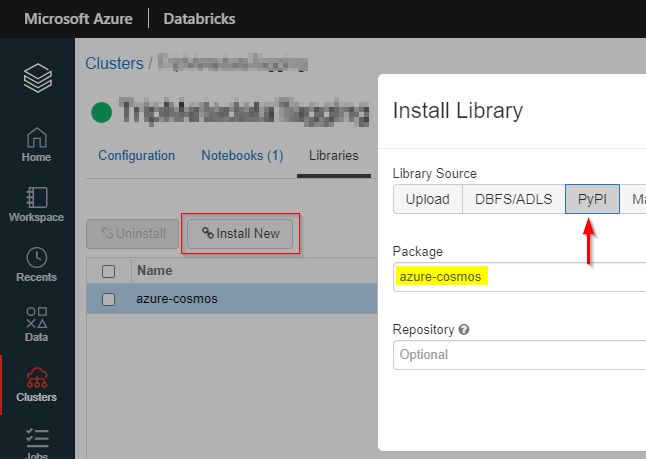Switch to the Notebooks (1) tab
Viewport: 646px width, 459px height.
tap(242, 155)
